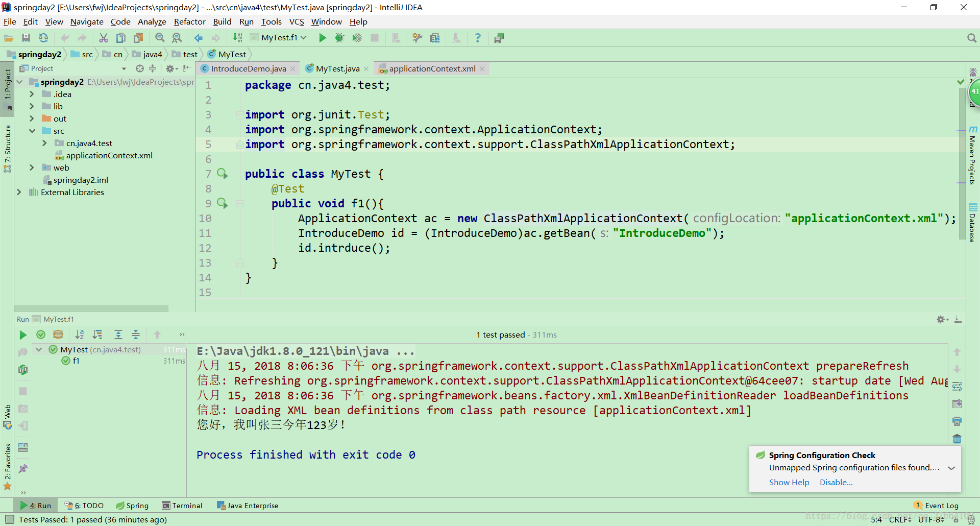This screenshot has height=526, width=980.
Task: Save all files with the floppy disk icon
Action: [x=26, y=38]
